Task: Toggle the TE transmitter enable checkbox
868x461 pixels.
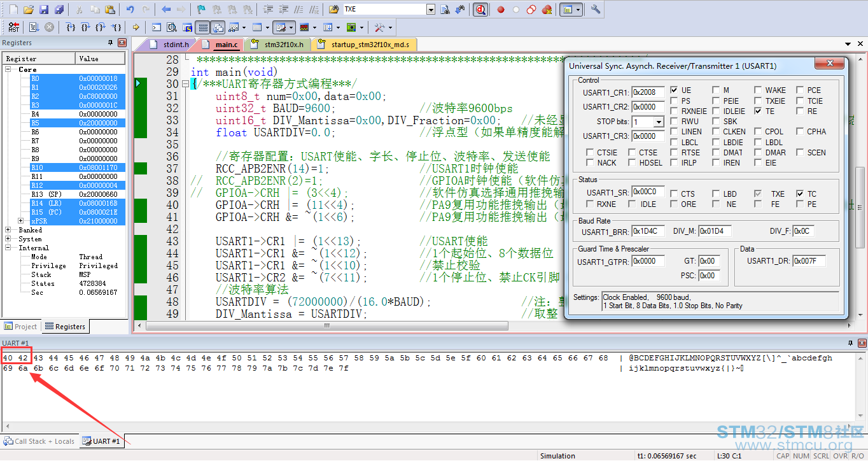Action: pos(758,111)
